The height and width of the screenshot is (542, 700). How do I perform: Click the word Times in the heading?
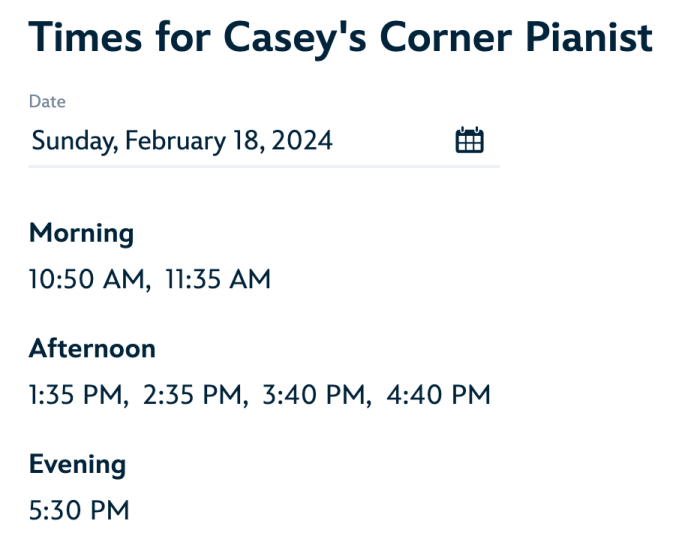(x=87, y=38)
